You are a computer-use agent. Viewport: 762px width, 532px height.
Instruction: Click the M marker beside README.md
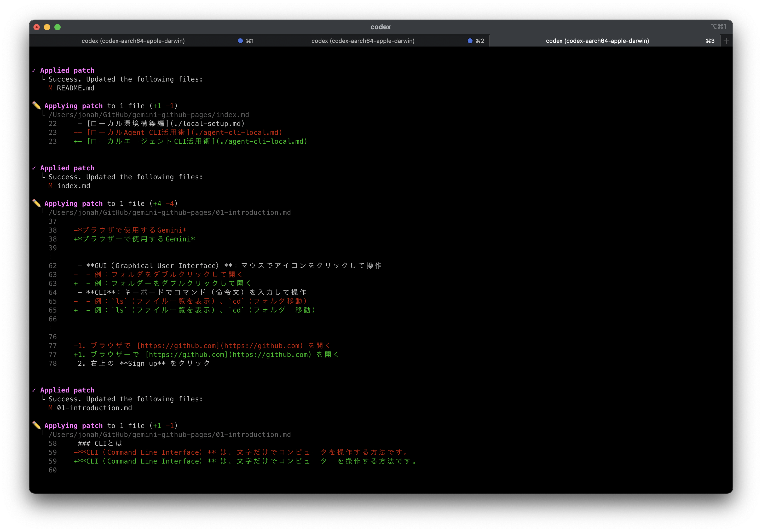[50, 88]
